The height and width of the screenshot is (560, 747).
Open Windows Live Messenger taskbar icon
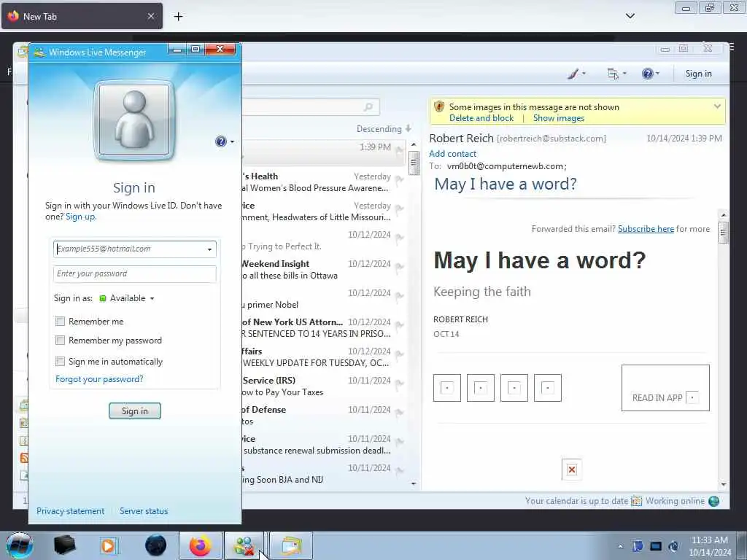[x=244, y=545]
